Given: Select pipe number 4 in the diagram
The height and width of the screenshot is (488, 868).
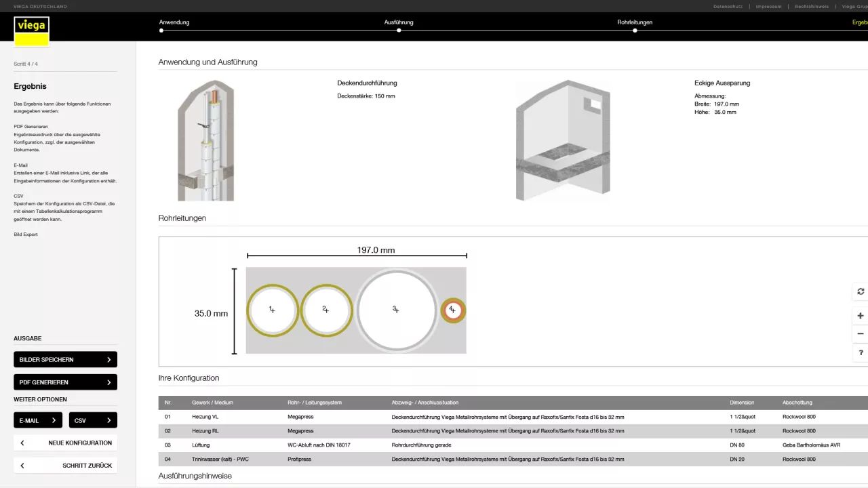Looking at the screenshot, I should 452,310.
